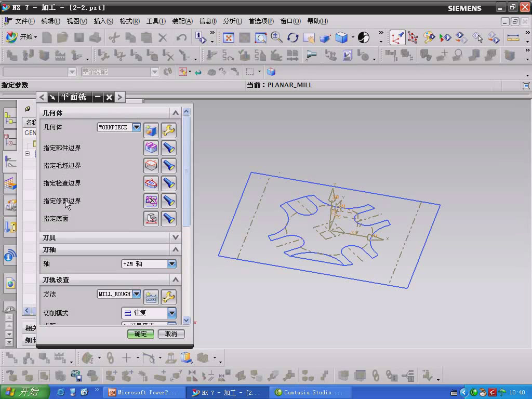Activate the Pan hand tool
The image size is (532, 399).
tap(309, 37)
